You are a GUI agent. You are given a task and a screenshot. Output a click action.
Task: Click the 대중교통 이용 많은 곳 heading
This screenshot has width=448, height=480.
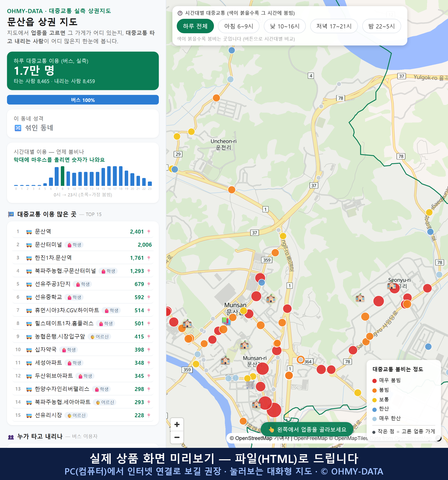tap(47, 214)
